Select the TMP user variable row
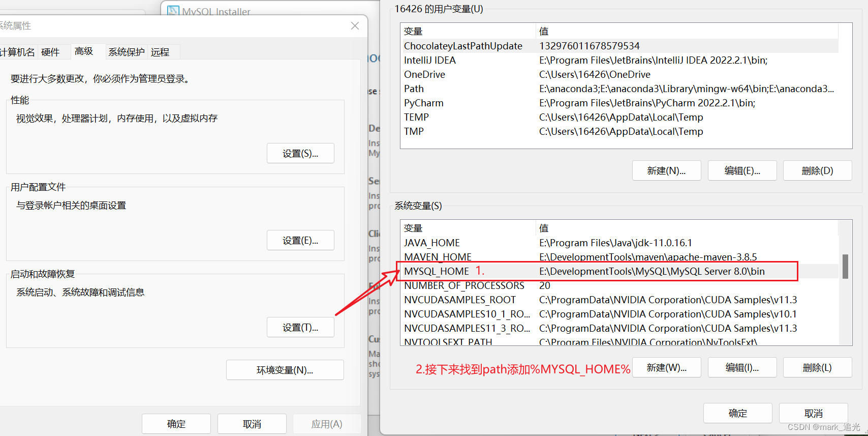The width and height of the screenshot is (868, 436). point(619,131)
